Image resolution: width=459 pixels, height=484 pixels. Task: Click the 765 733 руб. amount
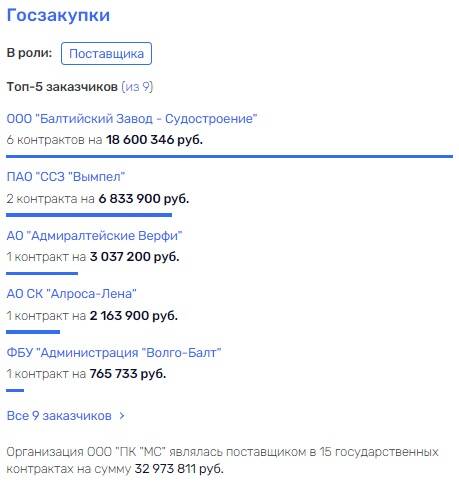click(x=128, y=374)
